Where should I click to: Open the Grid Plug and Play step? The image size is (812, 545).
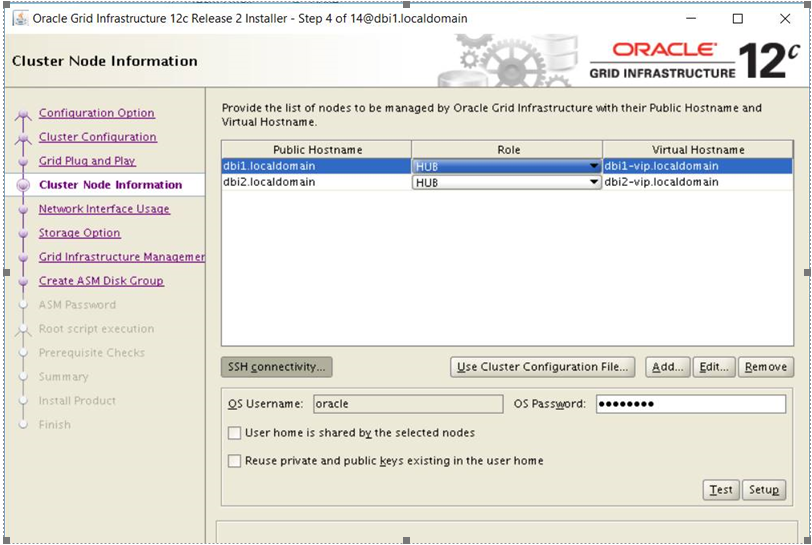(x=87, y=161)
